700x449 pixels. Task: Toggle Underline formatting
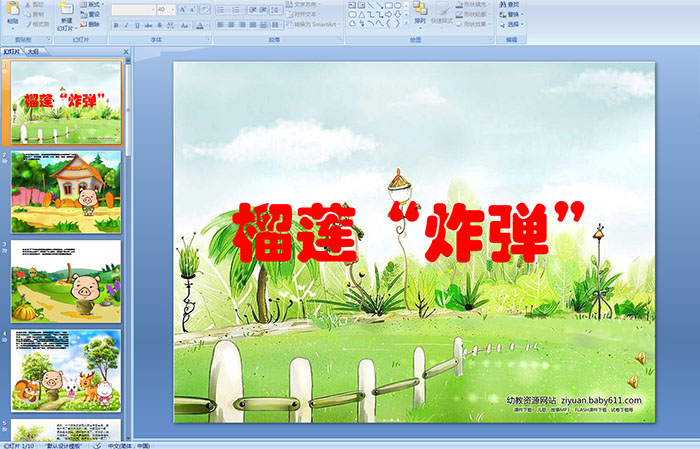(x=138, y=25)
